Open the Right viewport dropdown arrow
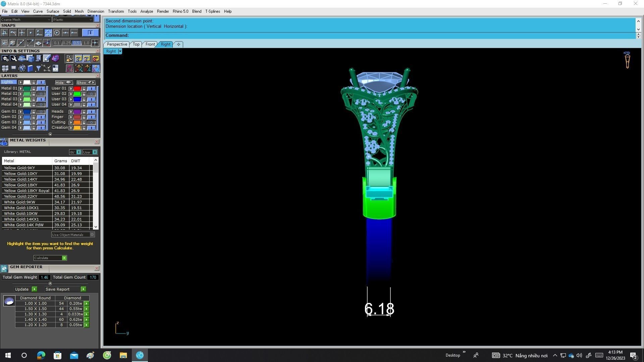The width and height of the screenshot is (644, 362). pyautogui.click(x=120, y=52)
